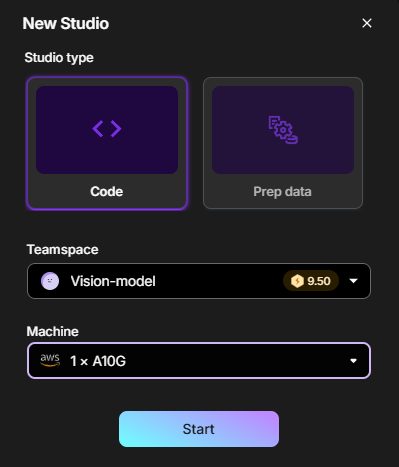Open the 1 × A10G machine selector

199,360
